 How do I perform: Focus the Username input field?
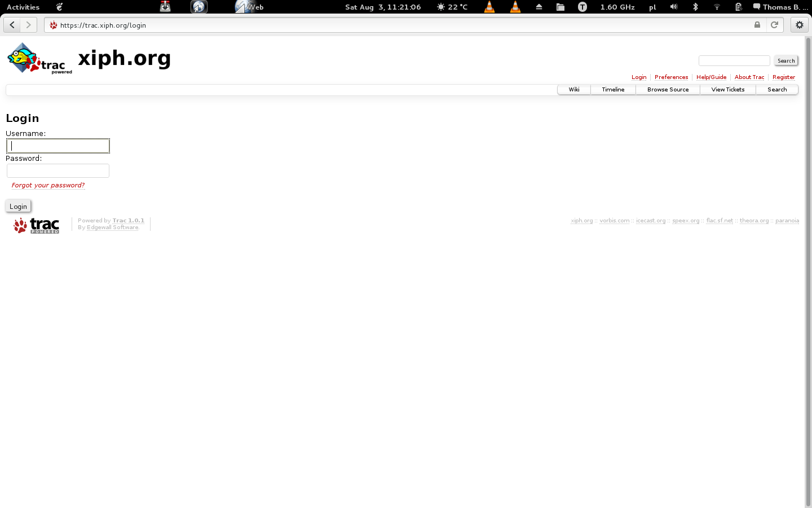[58, 146]
